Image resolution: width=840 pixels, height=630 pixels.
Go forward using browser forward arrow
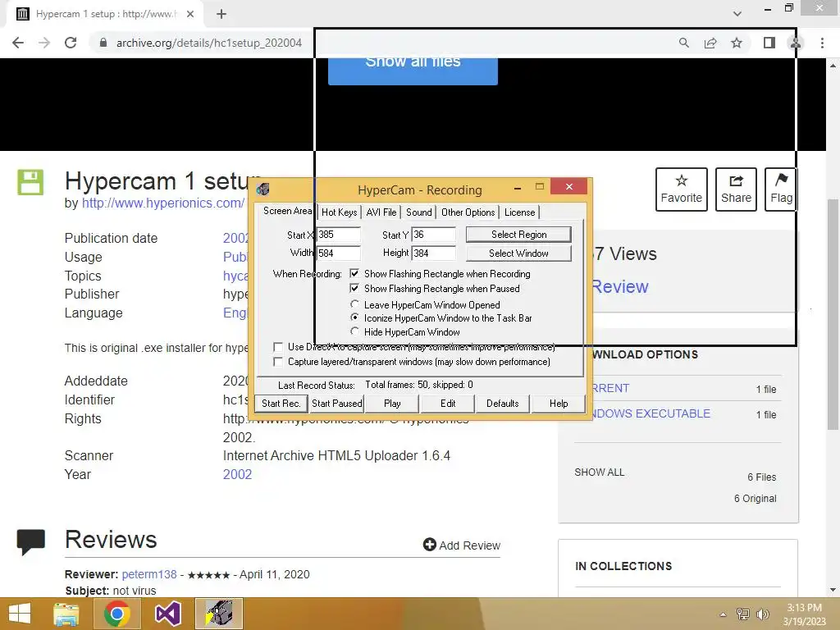(x=44, y=43)
